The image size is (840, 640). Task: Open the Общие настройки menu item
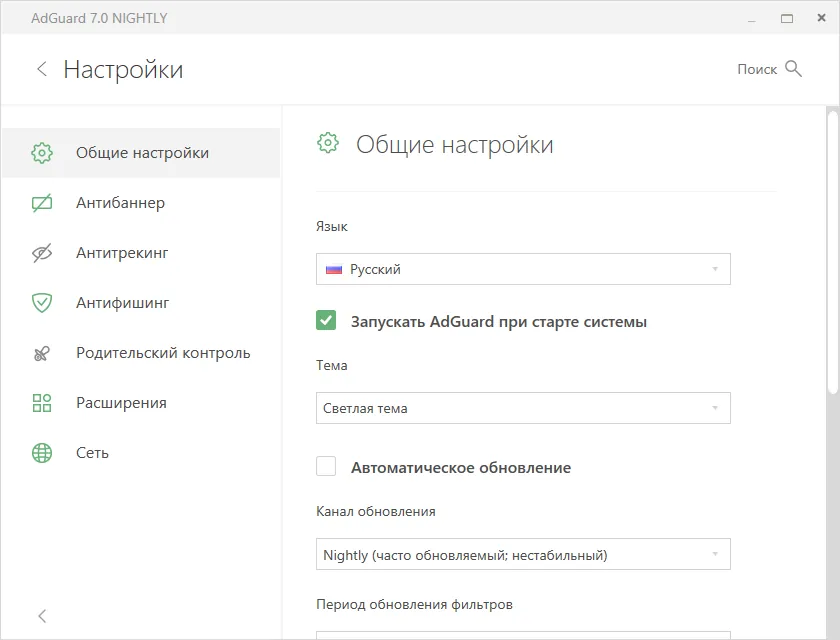(x=141, y=153)
